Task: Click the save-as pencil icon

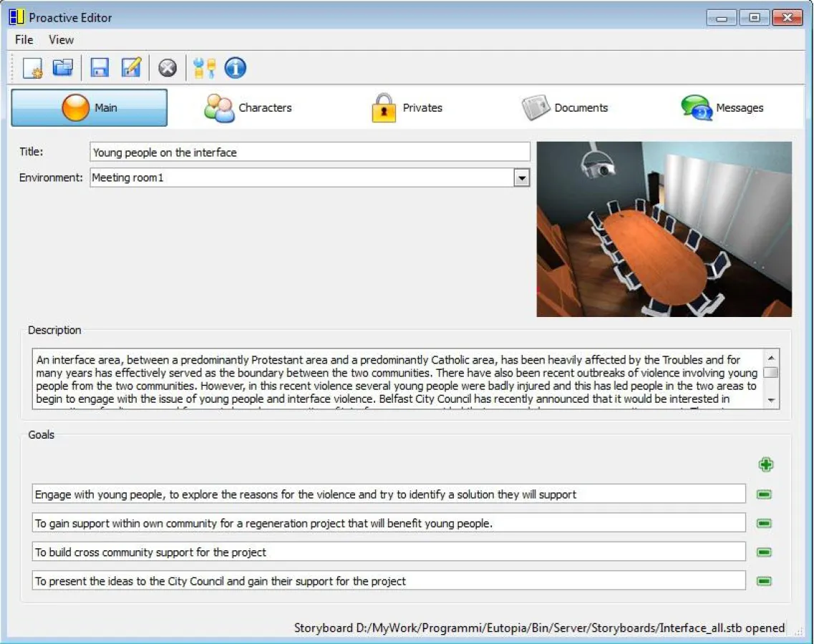Action: tap(131, 67)
